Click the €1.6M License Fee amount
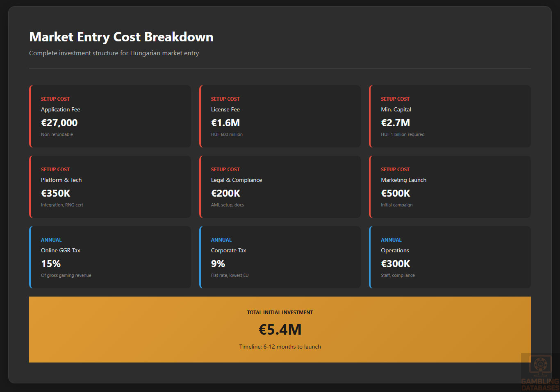Image resolution: width=560 pixels, height=392 pixels. tap(225, 123)
